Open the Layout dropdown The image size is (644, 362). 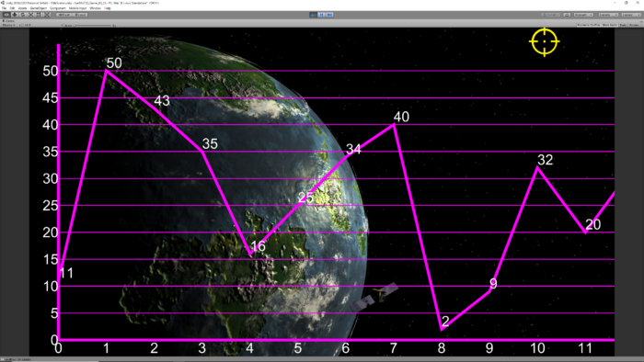[x=631, y=15]
